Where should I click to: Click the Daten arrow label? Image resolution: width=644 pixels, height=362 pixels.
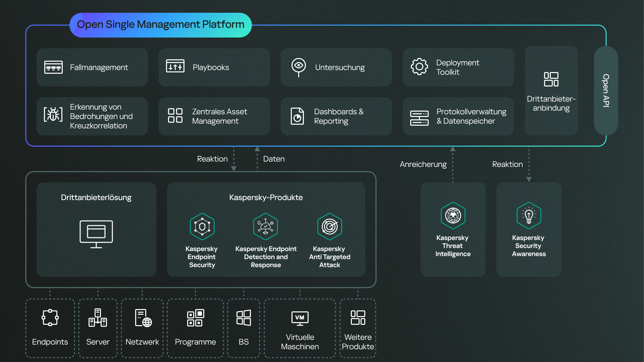(x=274, y=159)
